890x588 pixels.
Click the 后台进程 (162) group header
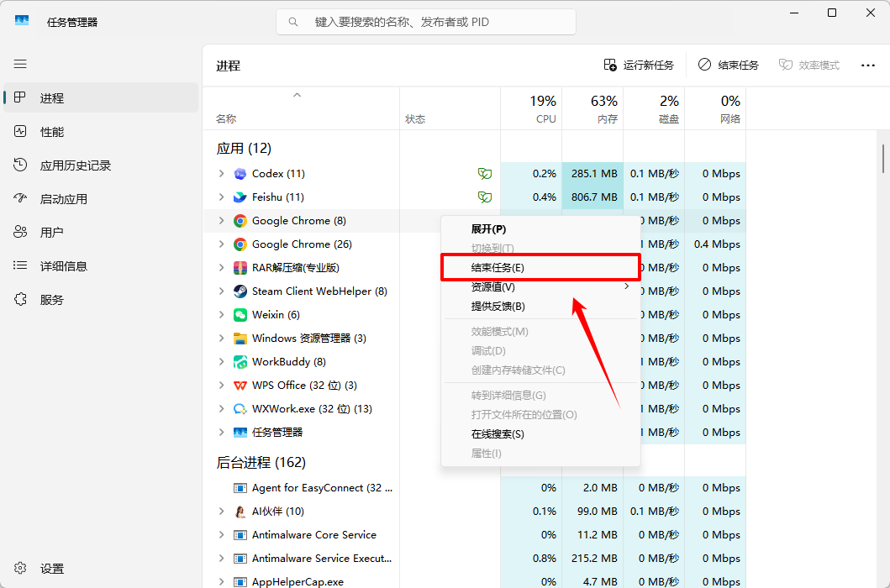tap(261, 463)
